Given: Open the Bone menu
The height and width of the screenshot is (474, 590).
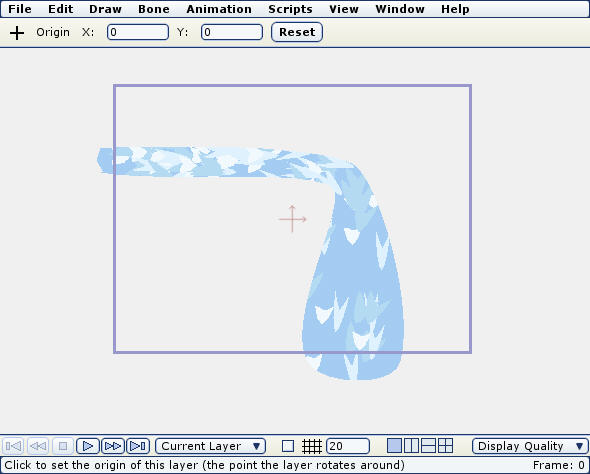Looking at the screenshot, I should 154,9.
